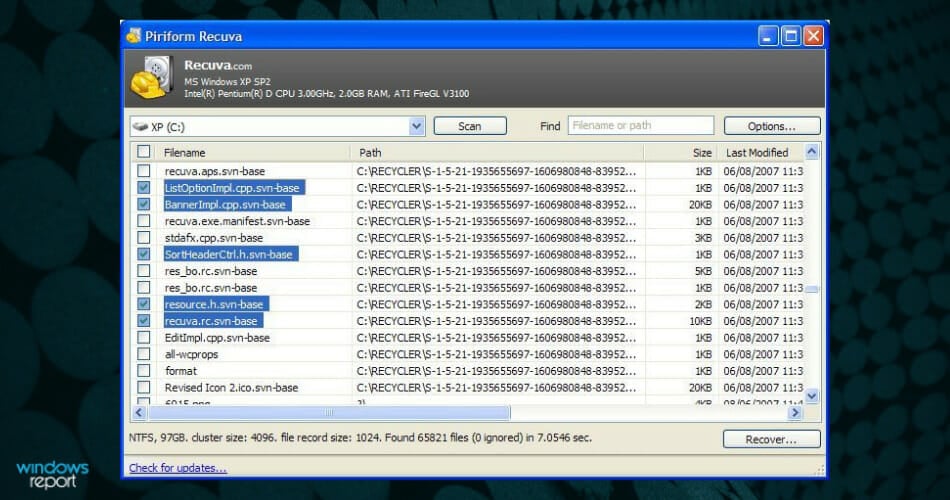Check the recuva.aps.svn-base checkbox
The width and height of the screenshot is (950, 500).
(x=144, y=171)
